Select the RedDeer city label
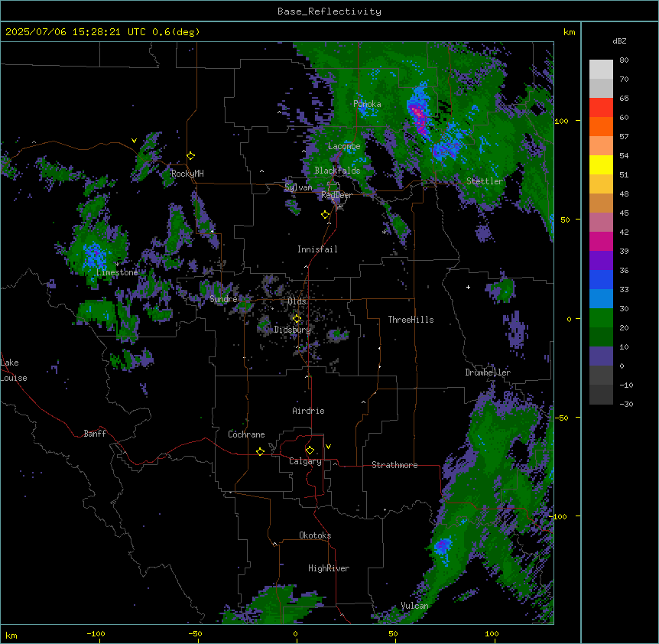The height and width of the screenshot is (644, 659). point(337,195)
